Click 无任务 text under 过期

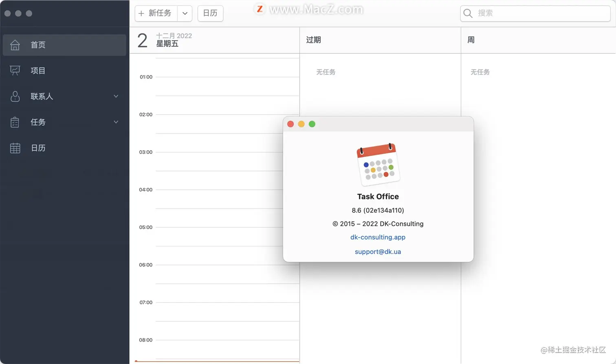click(x=326, y=72)
